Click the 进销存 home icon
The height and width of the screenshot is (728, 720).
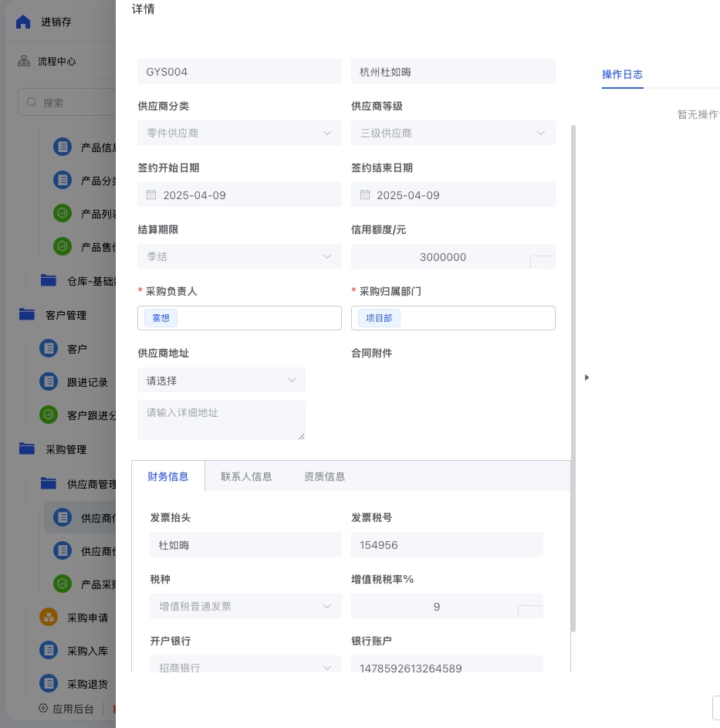pyautogui.click(x=24, y=22)
